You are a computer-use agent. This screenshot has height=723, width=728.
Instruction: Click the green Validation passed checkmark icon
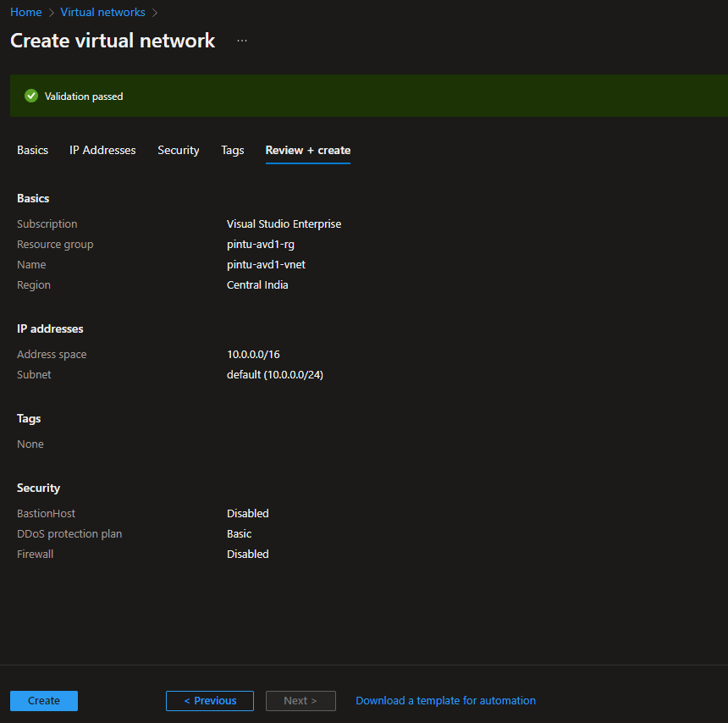[31, 97]
